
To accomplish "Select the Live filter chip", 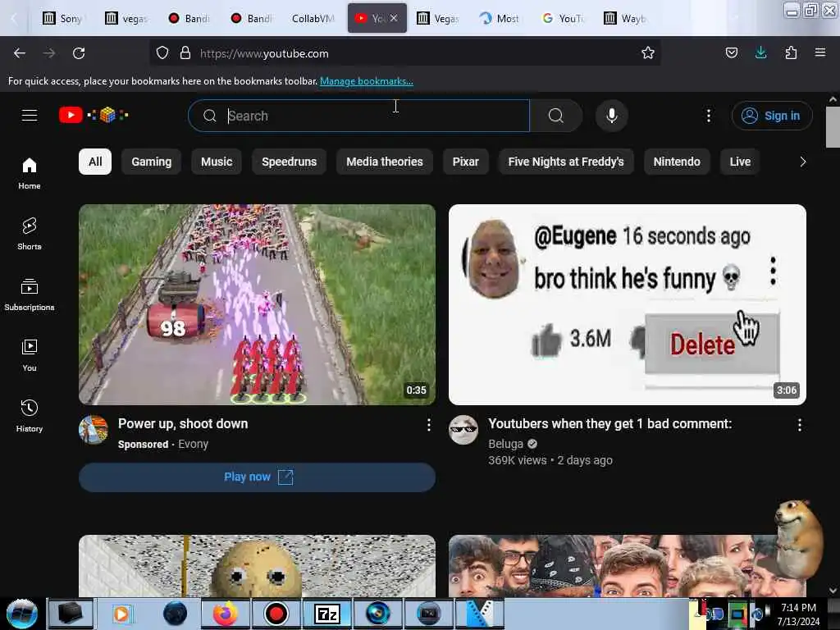I will tap(740, 162).
